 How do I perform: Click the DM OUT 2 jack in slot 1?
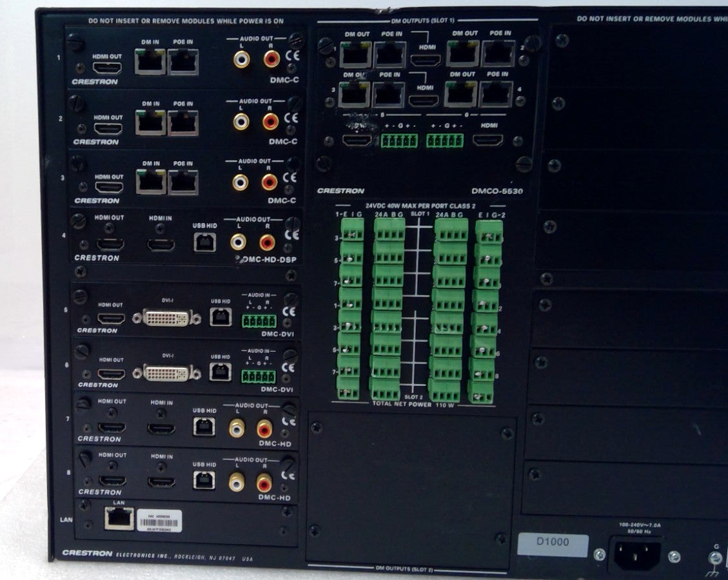(463, 54)
